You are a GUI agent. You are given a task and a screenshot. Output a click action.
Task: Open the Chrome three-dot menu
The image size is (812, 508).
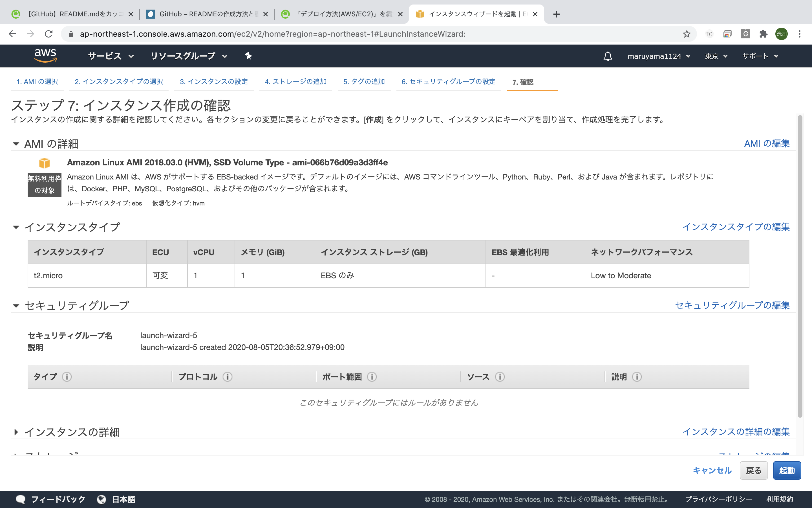click(800, 34)
